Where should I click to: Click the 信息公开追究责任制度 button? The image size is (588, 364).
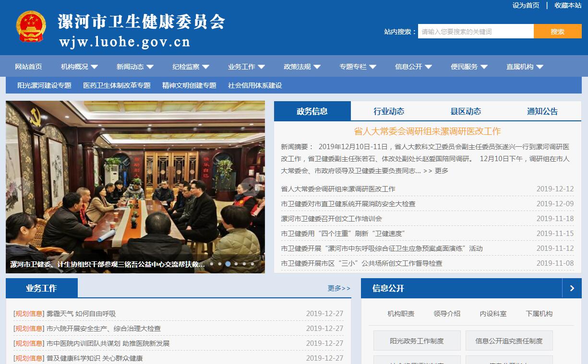click(x=509, y=341)
